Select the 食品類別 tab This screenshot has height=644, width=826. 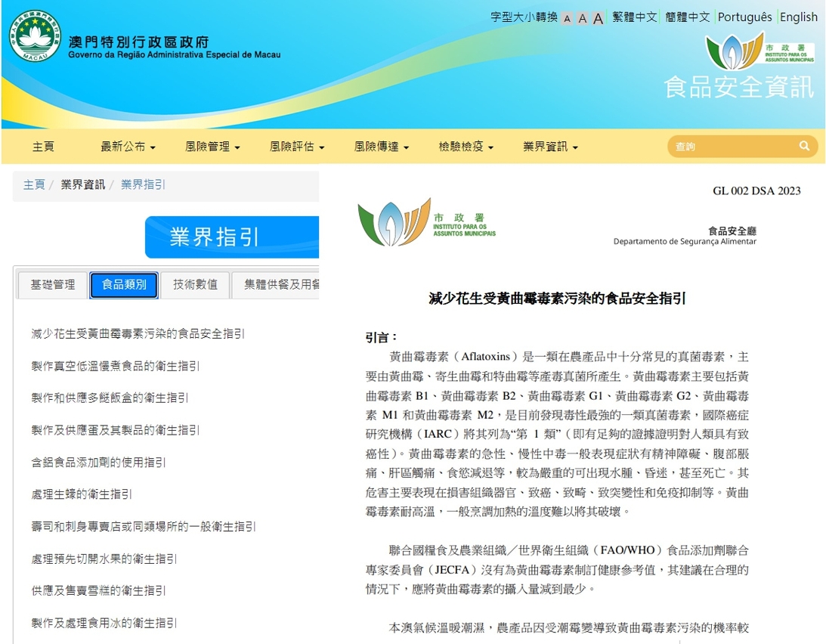124,285
